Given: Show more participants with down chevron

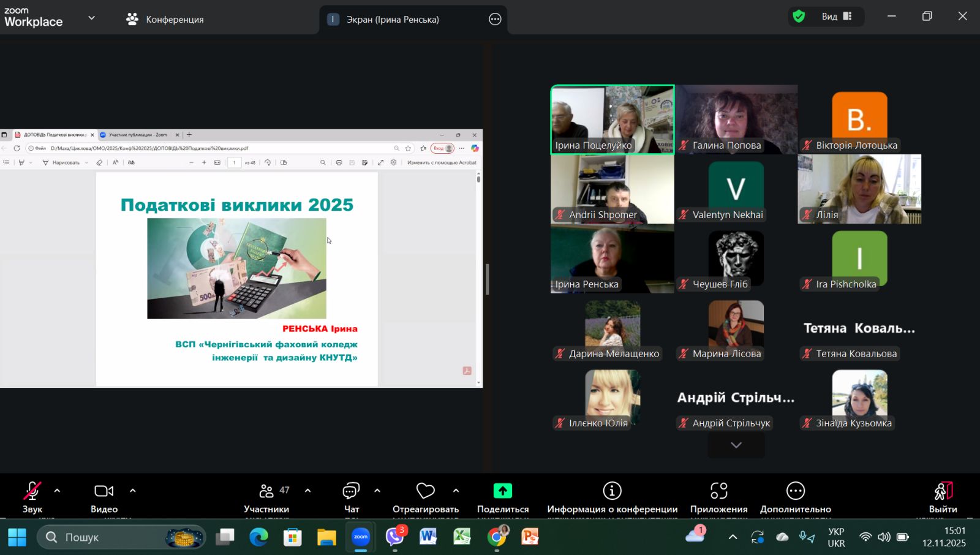Looking at the screenshot, I should tap(736, 445).
